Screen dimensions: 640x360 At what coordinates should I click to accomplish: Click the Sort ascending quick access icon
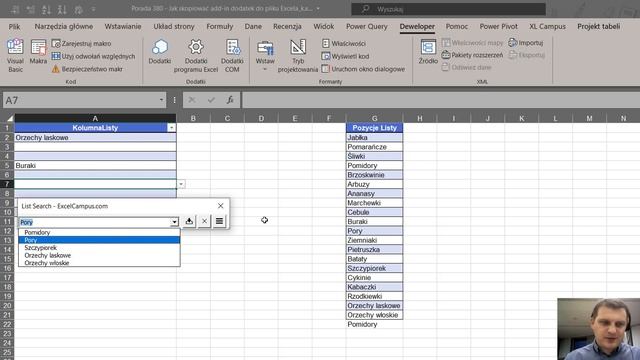(x=47, y=9)
